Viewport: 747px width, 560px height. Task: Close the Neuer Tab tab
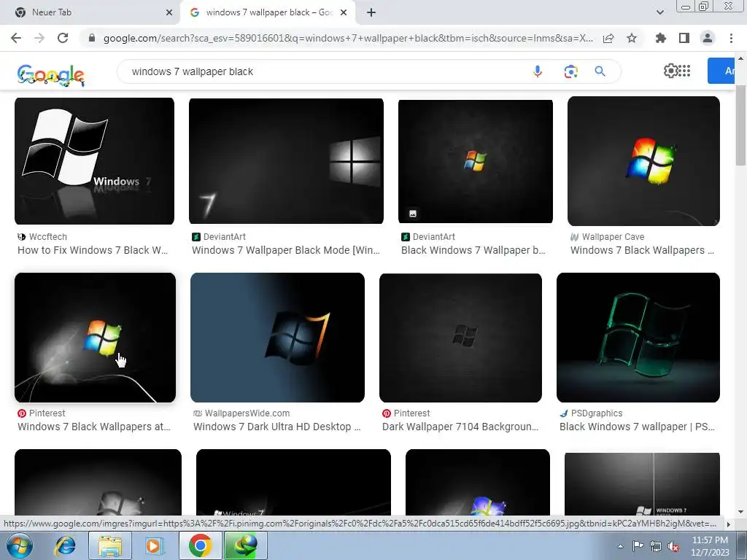(169, 13)
